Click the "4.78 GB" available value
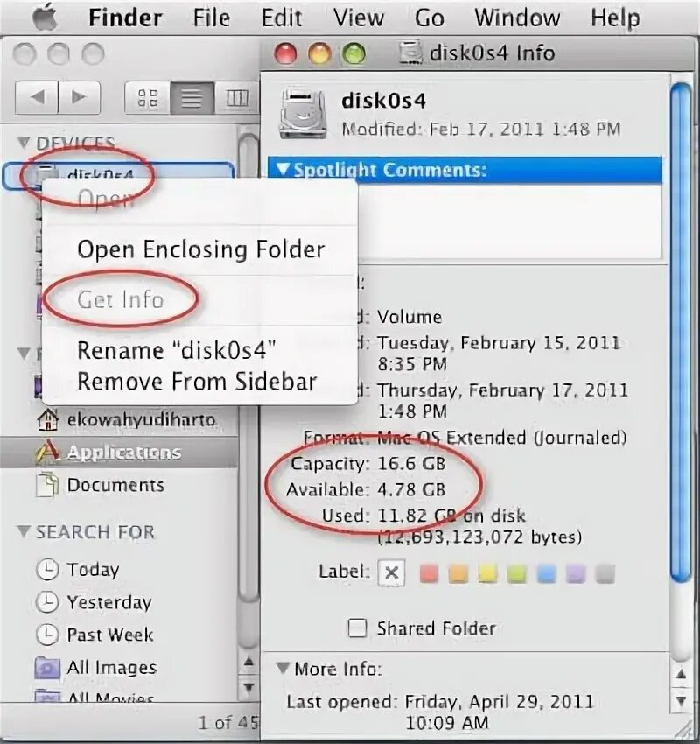Viewport: 700px width, 744px height. click(x=411, y=489)
